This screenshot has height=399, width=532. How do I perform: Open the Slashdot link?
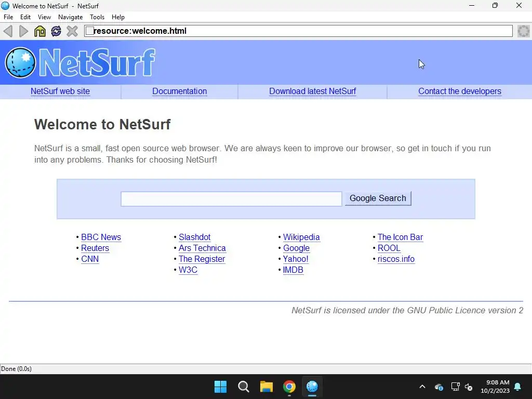[x=195, y=237]
